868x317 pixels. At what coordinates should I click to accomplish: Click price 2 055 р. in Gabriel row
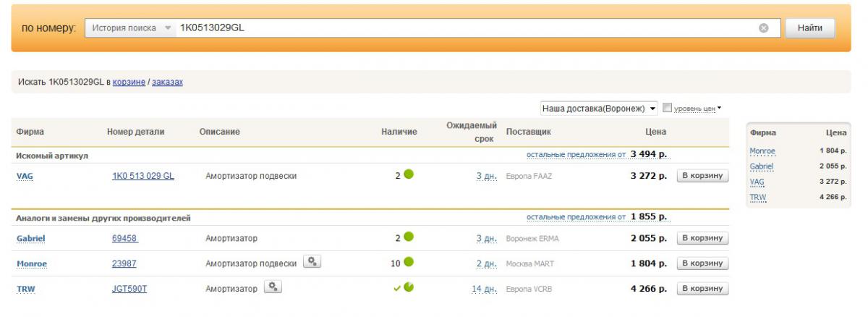[649, 238]
